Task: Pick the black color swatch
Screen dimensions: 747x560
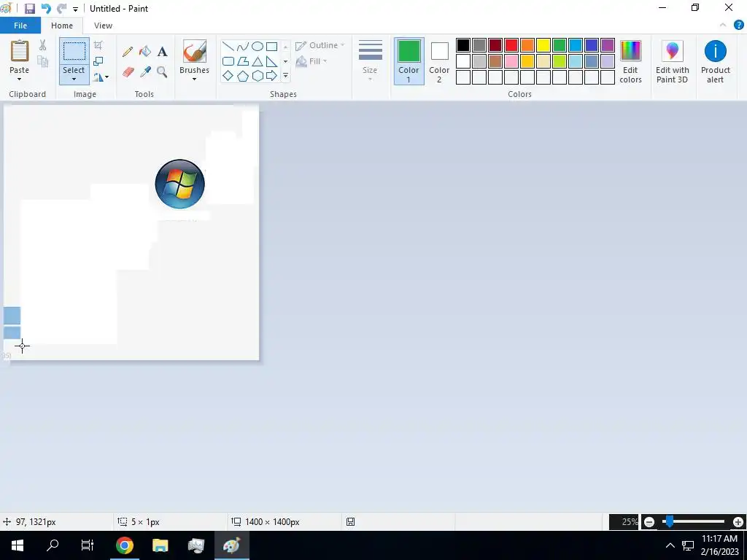Action: pyautogui.click(x=463, y=45)
